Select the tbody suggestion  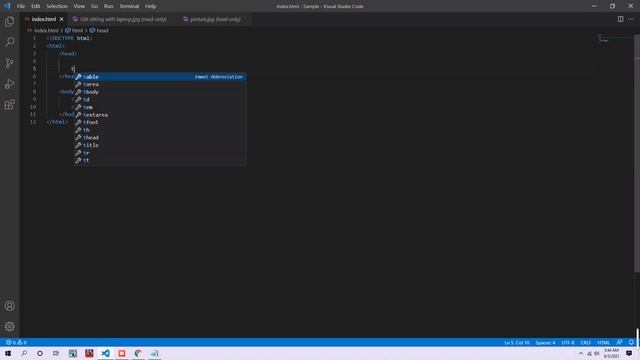(x=160, y=92)
